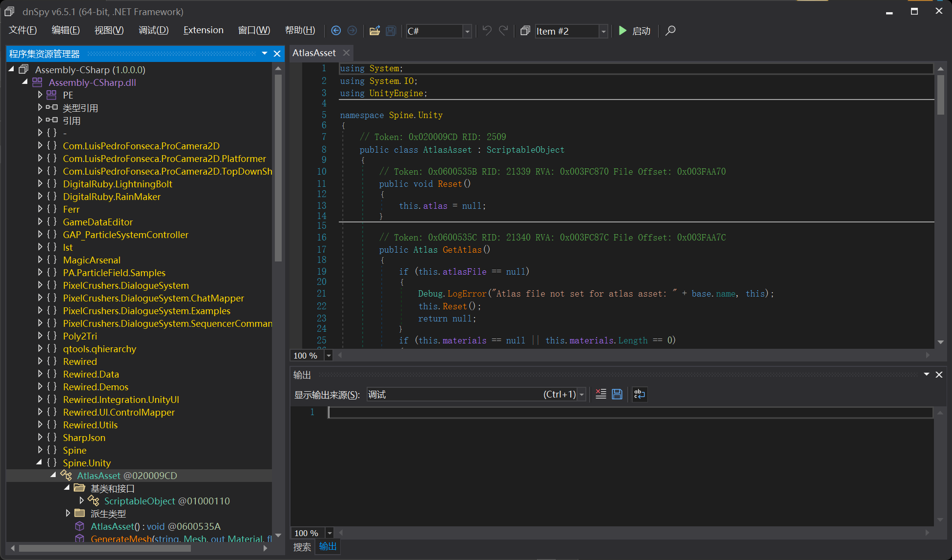Click the tree view horizontal scrollbar
952x560 pixels.
[x=104, y=548]
